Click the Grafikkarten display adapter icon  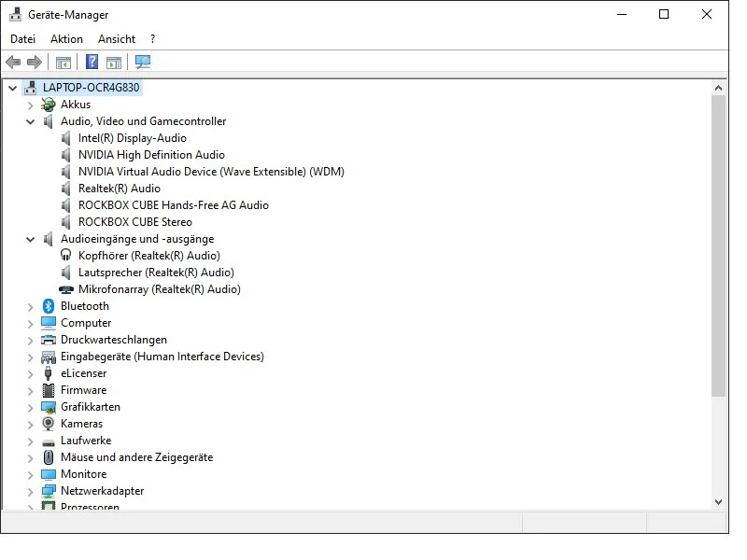[49, 407]
